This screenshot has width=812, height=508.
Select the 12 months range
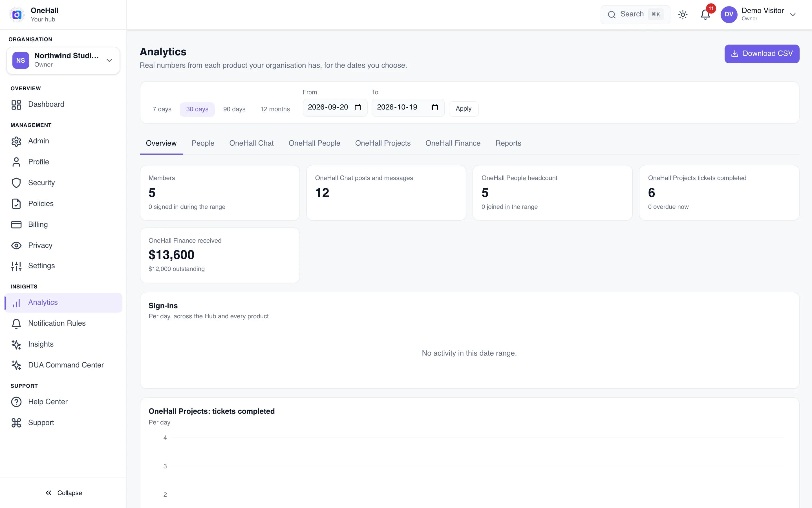coord(275,109)
